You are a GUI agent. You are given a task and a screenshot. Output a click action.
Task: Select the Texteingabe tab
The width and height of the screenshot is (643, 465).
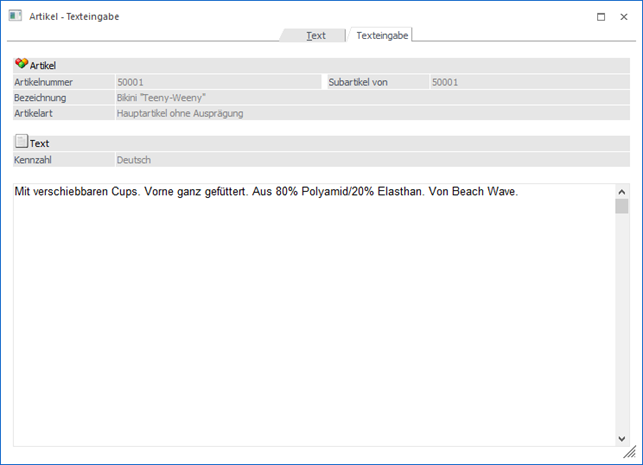pyautogui.click(x=379, y=35)
